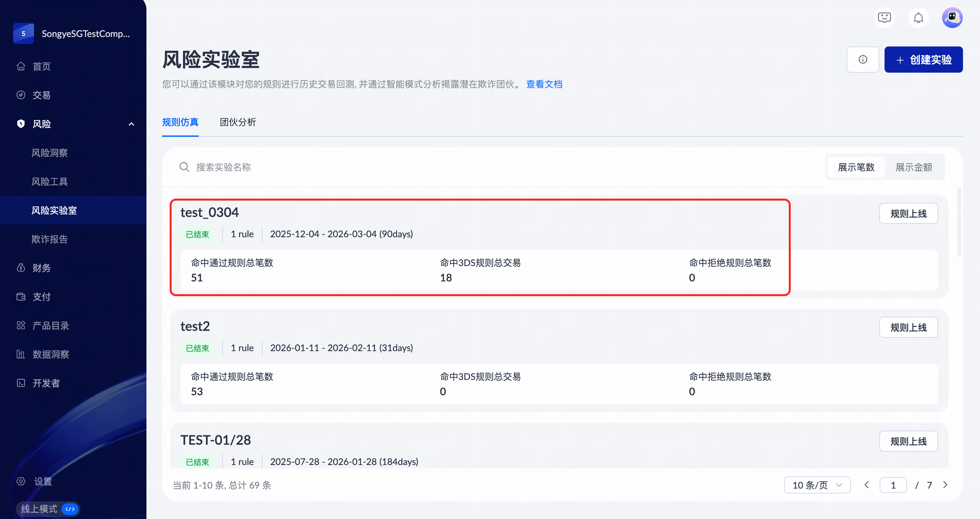Open 财务 via its money bag icon
This screenshot has width=980, height=519.
click(x=21, y=268)
